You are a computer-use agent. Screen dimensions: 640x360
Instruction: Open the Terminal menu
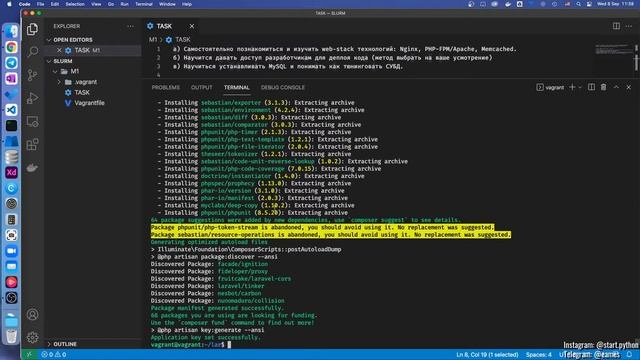pos(144,4)
